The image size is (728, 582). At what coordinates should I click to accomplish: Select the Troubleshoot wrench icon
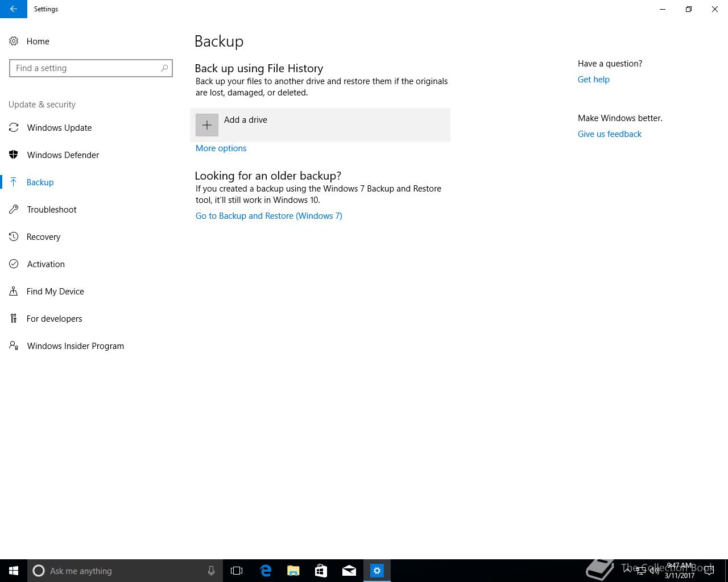point(14,209)
